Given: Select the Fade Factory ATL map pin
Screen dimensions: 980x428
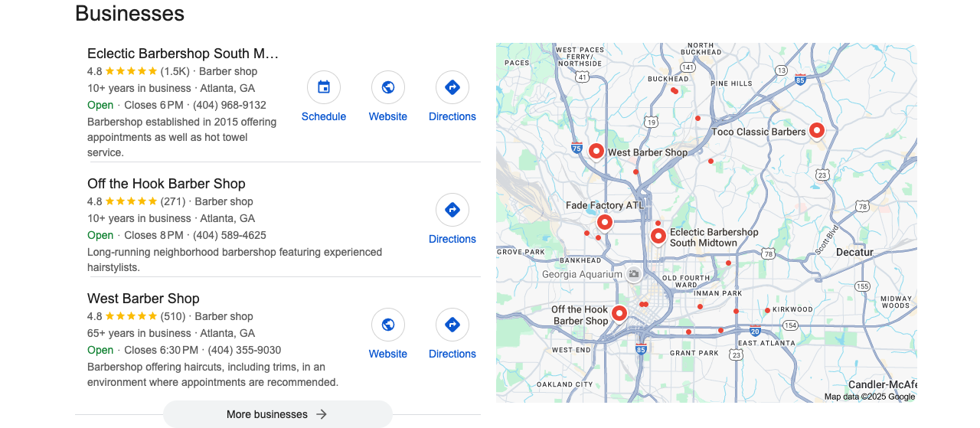Looking at the screenshot, I should click(x=604, y=222).
